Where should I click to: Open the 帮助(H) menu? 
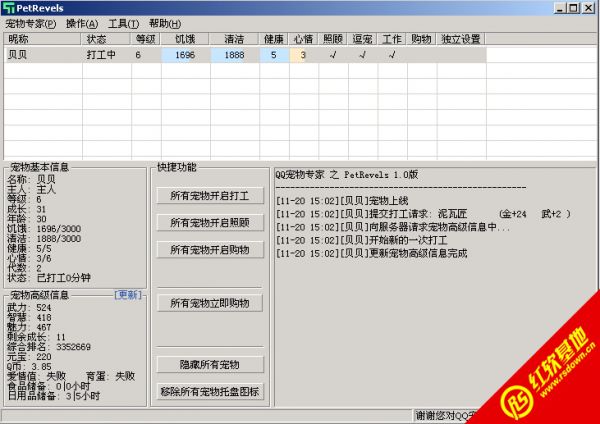165,24
